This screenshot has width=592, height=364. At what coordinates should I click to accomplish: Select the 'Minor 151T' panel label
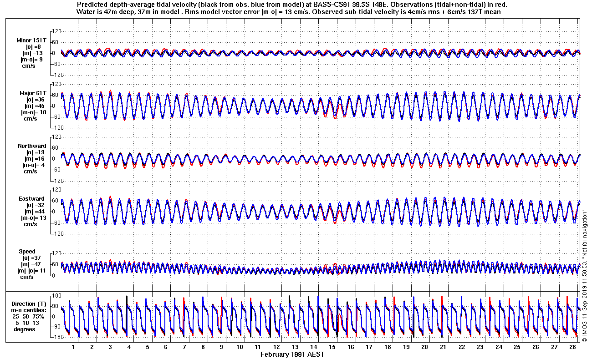(31, 40)
